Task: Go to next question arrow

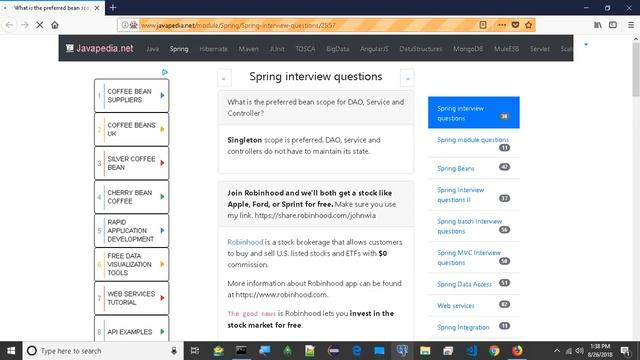Action: 407,78
